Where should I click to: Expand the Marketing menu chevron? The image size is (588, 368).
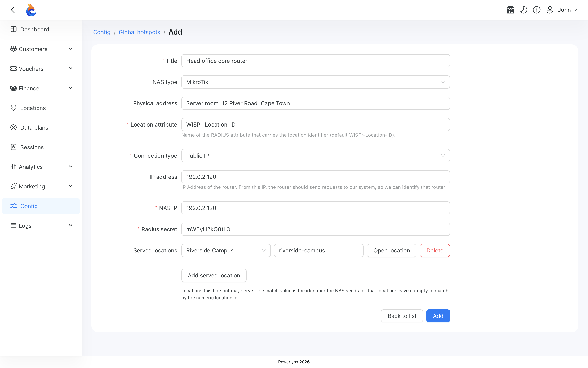coord(71,186)
